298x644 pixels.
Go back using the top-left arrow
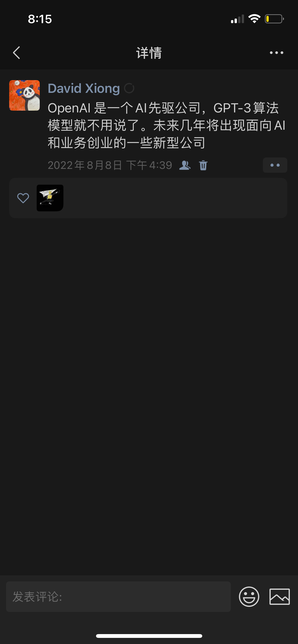point(17,53)
